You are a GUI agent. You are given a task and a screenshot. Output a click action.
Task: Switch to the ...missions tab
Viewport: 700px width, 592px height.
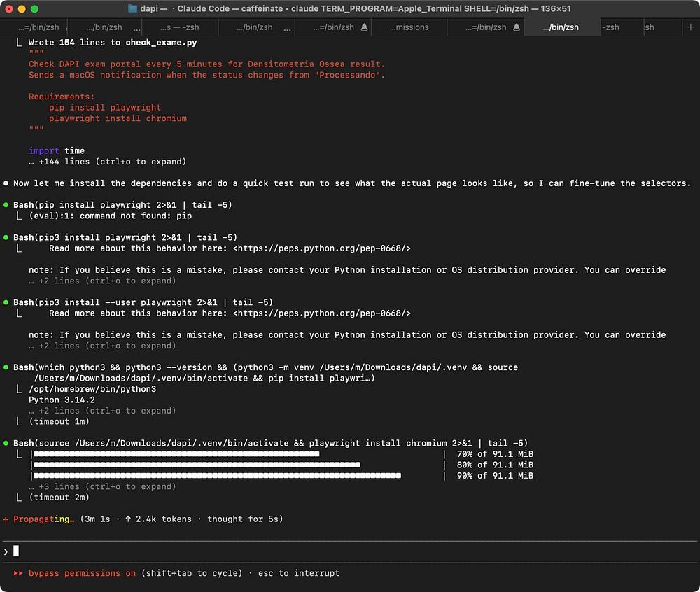pyautogui.click(x=408, y=27)
